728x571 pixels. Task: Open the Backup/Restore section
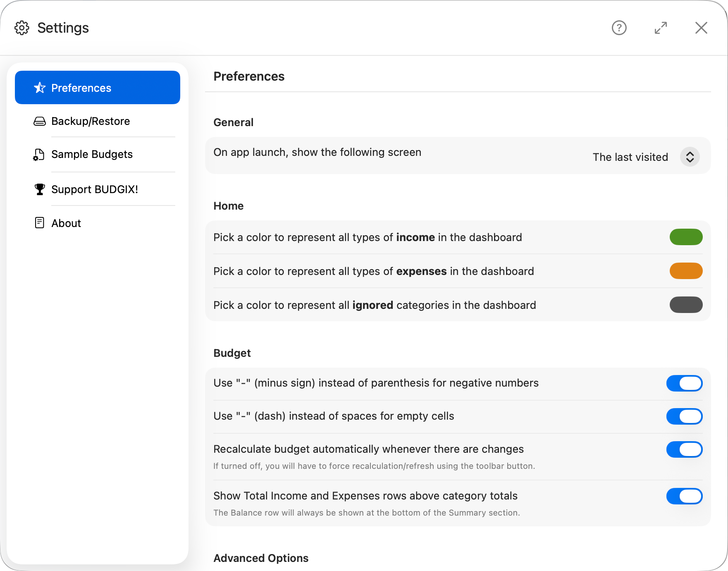[91, 121]
